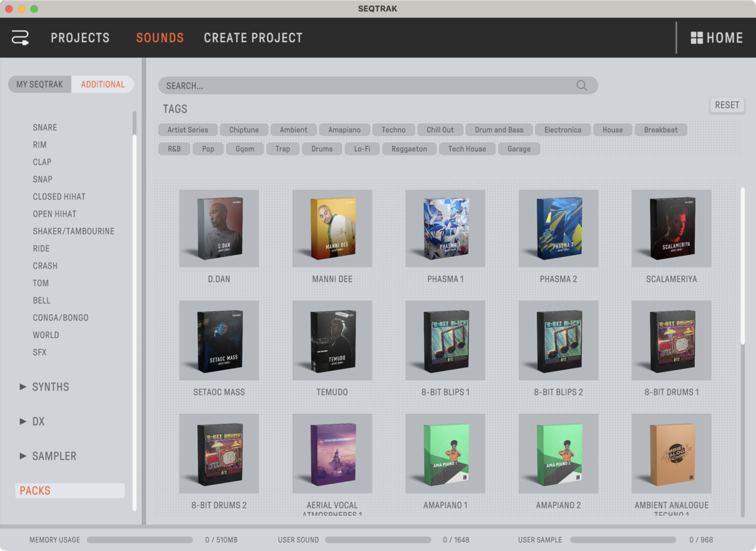Open the CREATE PROJECT screen
Image resolution: width=756 pixels, height=551 pixels.
click(253, 38)
